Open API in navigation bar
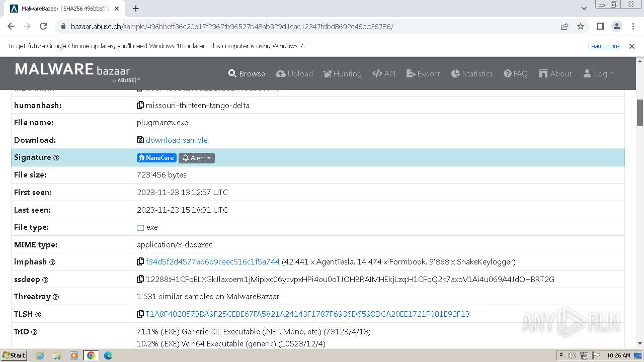Screen dimensions: 644x362 tap(384, 73)
